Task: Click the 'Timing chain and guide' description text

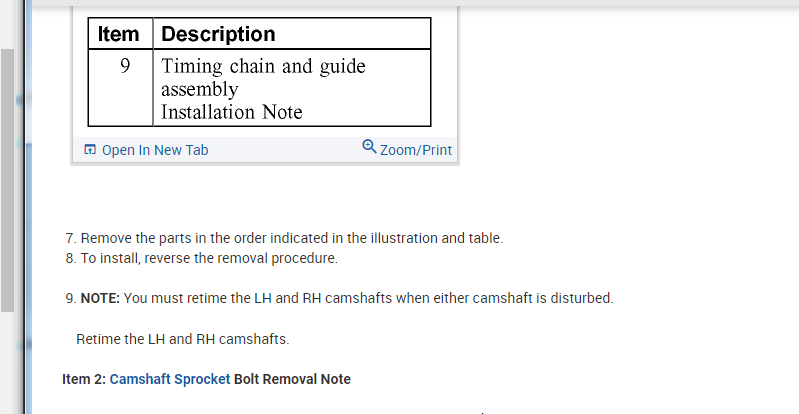Action: [263, 67]
